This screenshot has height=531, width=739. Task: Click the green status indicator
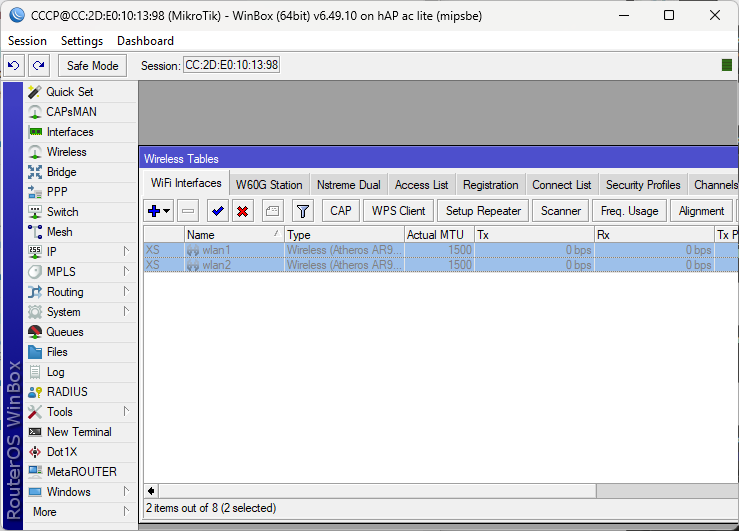[727, 65]
